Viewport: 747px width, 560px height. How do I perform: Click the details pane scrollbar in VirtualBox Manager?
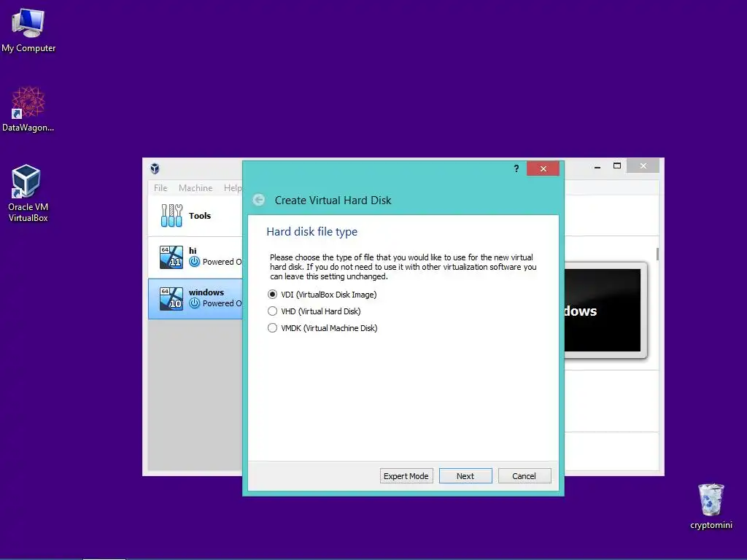(657, 254)
